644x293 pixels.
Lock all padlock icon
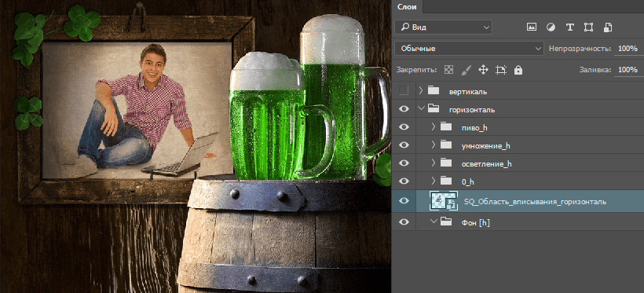pos(518,70)
